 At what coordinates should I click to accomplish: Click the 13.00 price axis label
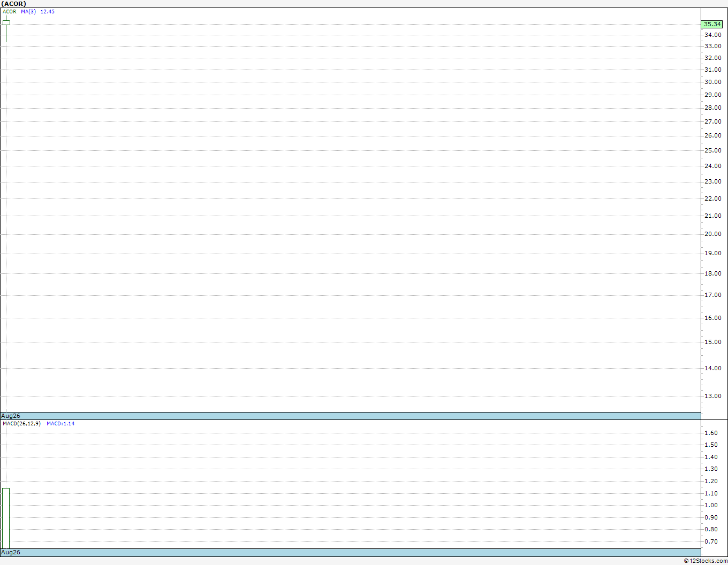(x=712, y=396)
